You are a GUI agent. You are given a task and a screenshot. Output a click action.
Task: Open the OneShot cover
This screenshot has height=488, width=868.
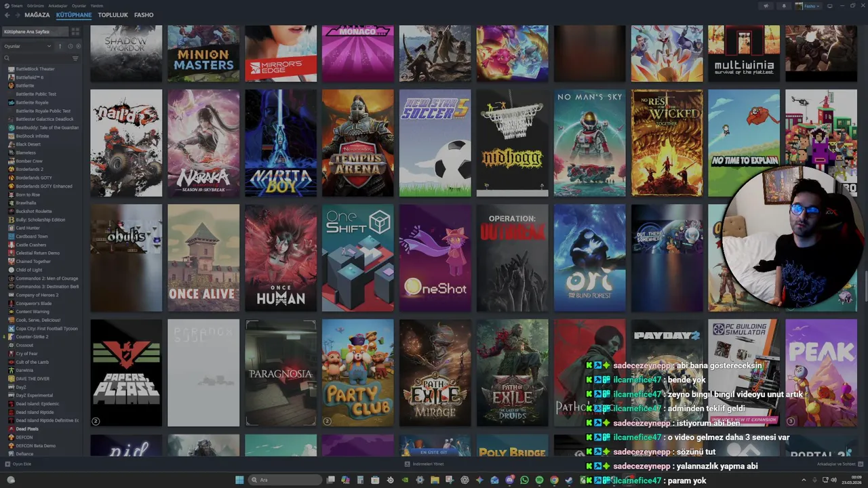tap(435, 258)
